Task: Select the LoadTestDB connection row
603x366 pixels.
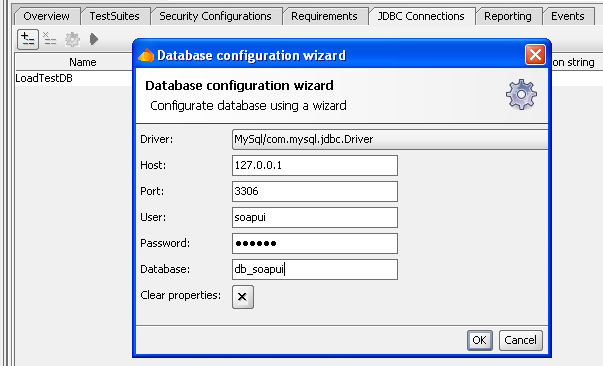Action: 73,78
